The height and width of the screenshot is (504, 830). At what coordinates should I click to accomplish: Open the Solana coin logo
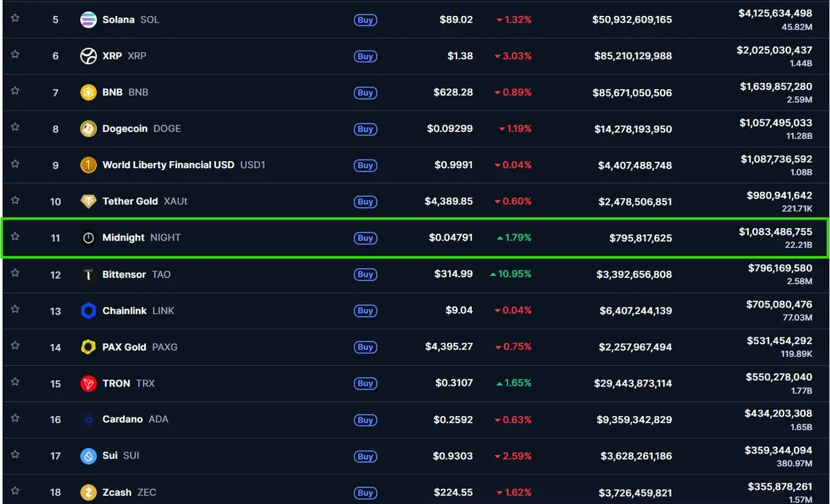[x=89, y=20]
